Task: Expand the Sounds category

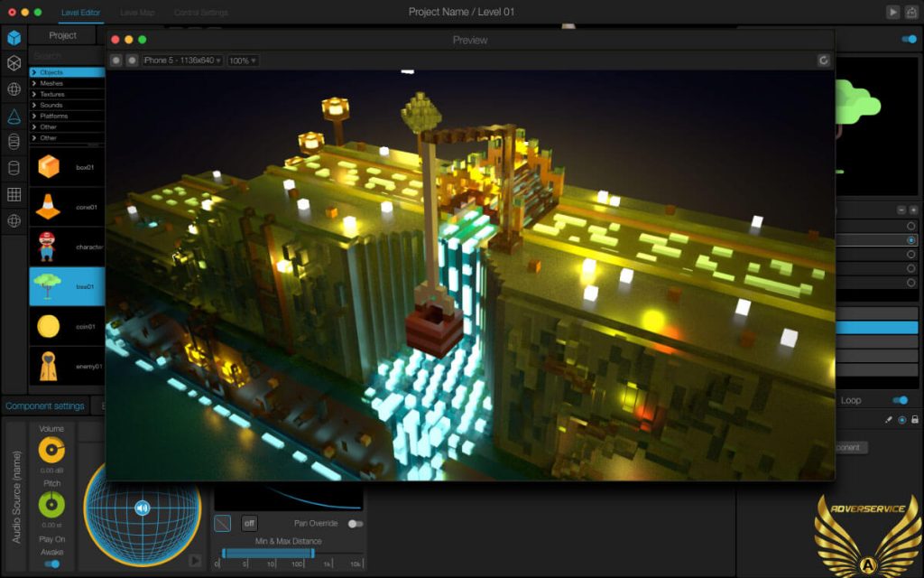Action: point(67,105)
